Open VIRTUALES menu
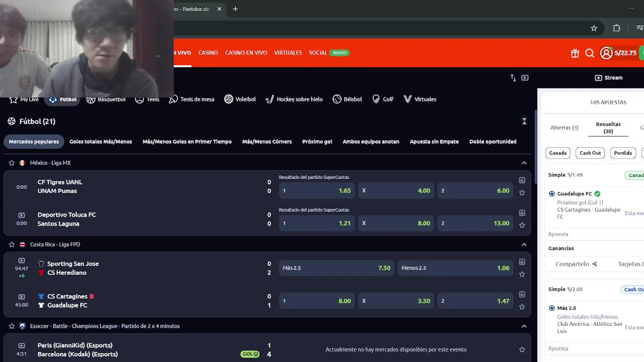The width and height of the screenshot is (644, 362). tap(288, 53)
